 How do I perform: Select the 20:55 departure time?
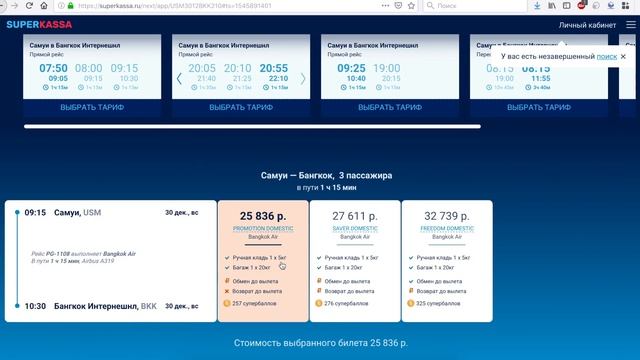(x=273, y=68)
